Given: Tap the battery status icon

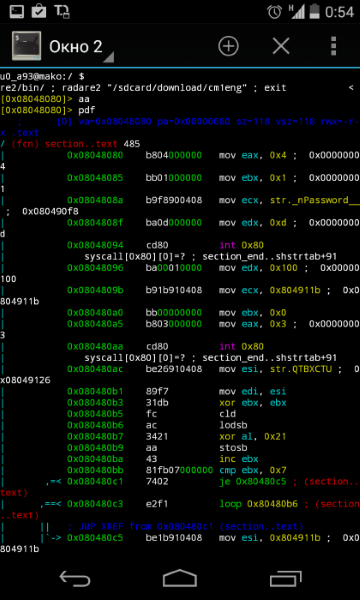Looking at the screenshot, I should point(315,12).
